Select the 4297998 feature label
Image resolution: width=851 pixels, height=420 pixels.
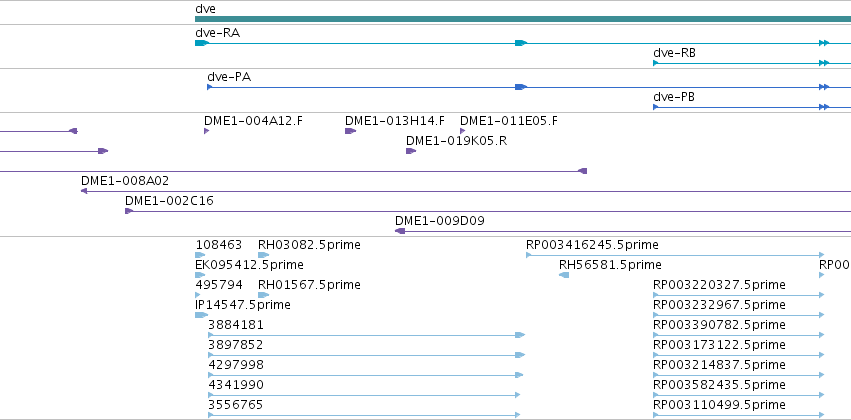236,365
